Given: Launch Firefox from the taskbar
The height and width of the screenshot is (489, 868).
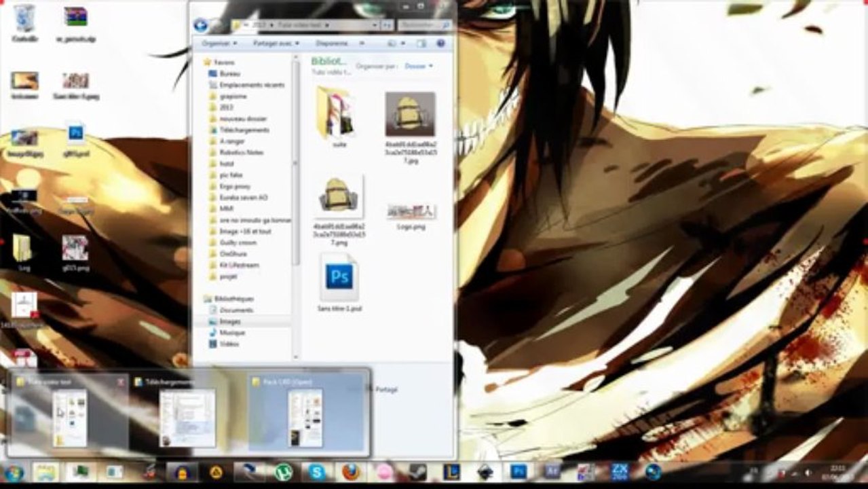Looking at the screenshot, I should click(351, 473).
